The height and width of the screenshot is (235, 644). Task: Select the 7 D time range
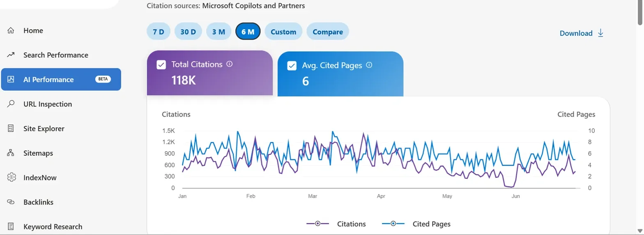click(159, 32)
